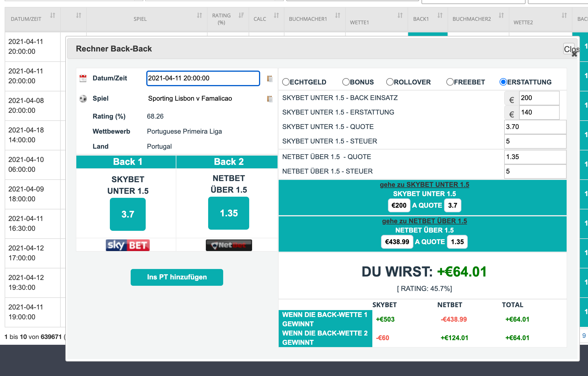588x376 pixels.
Task: Edit the Back Einsatz 200 field
Action: (x=539, y=98)
